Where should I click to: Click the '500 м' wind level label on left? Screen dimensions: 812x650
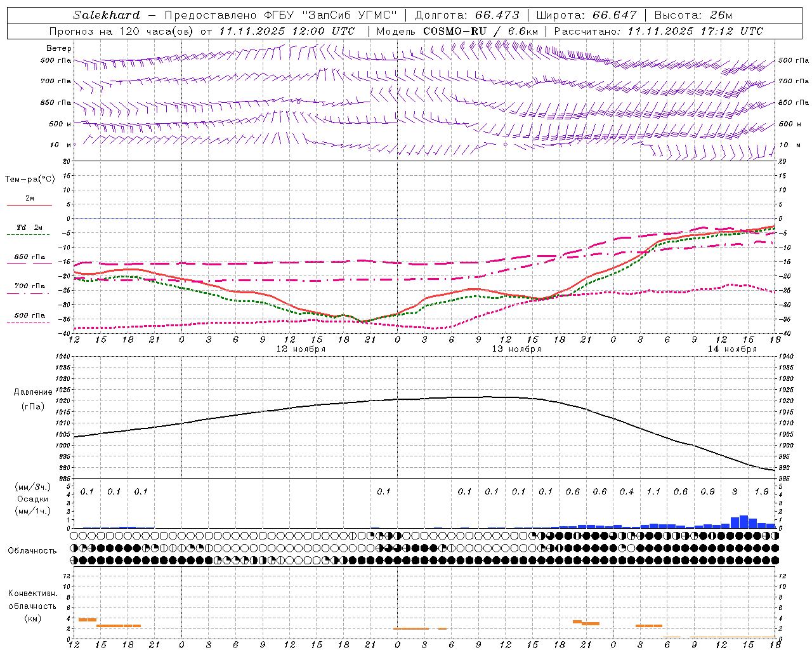pos(60,124)
